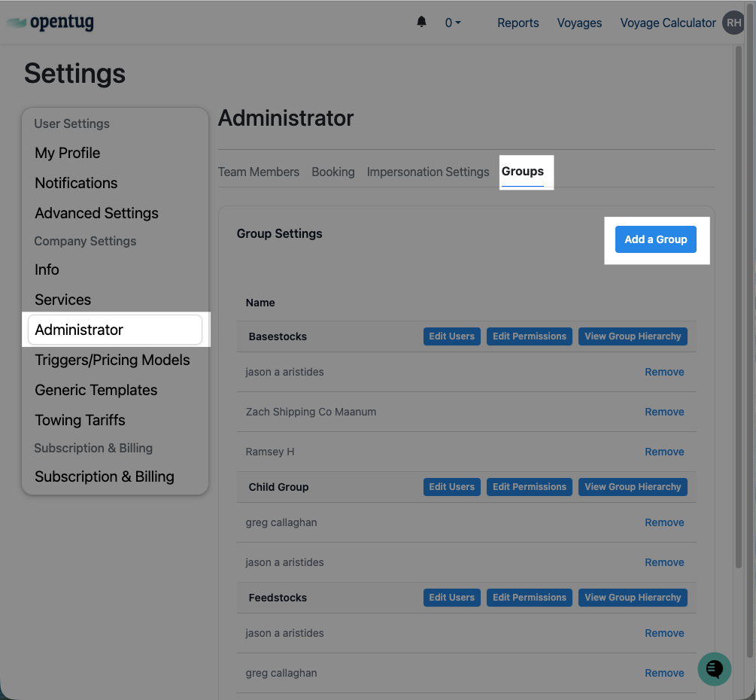The image size is (756, 700).
Task: Select the Impersonation Settings tab
Action: [428, 172]
